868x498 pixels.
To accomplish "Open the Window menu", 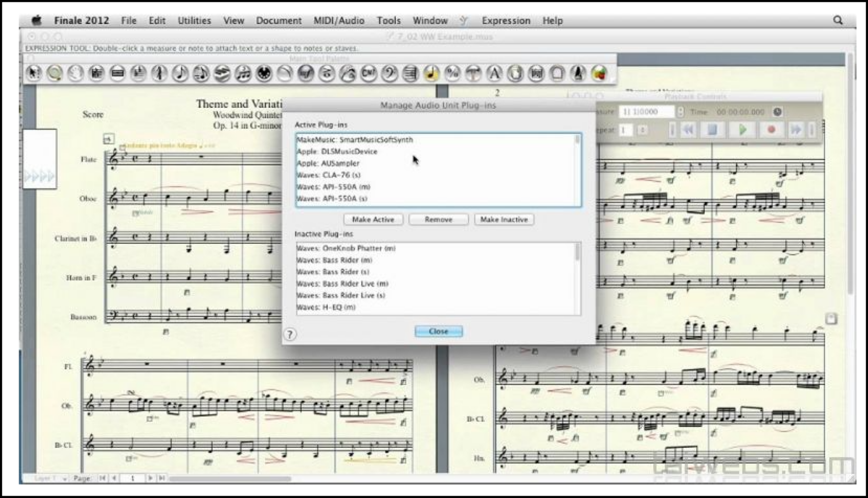I will click(430, 20).
